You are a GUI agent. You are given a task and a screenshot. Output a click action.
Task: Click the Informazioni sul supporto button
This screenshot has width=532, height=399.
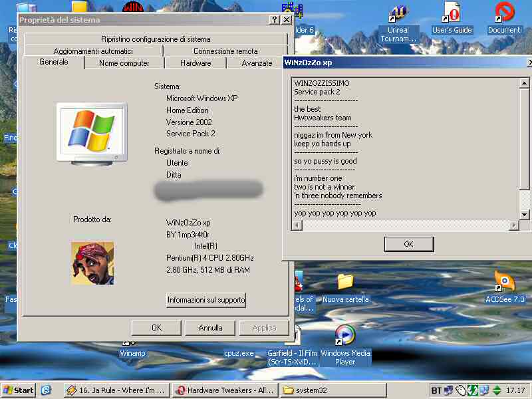[x=206, y=300]
